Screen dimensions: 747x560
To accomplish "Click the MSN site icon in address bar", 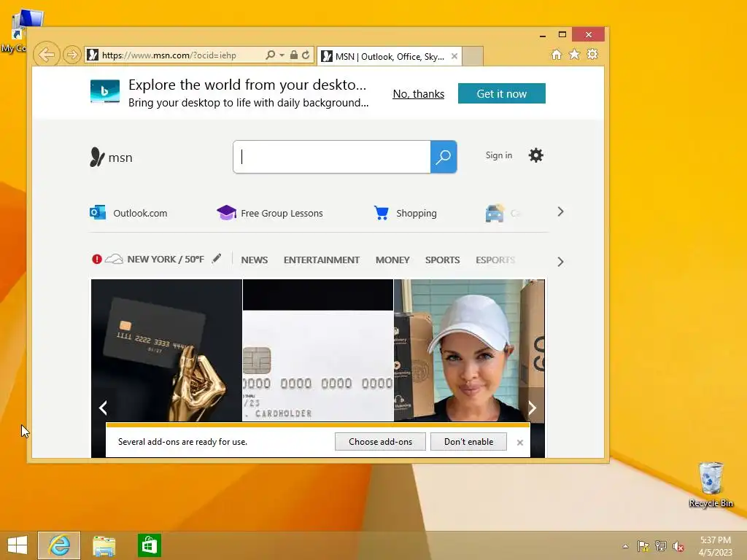I will click(93, 55).
